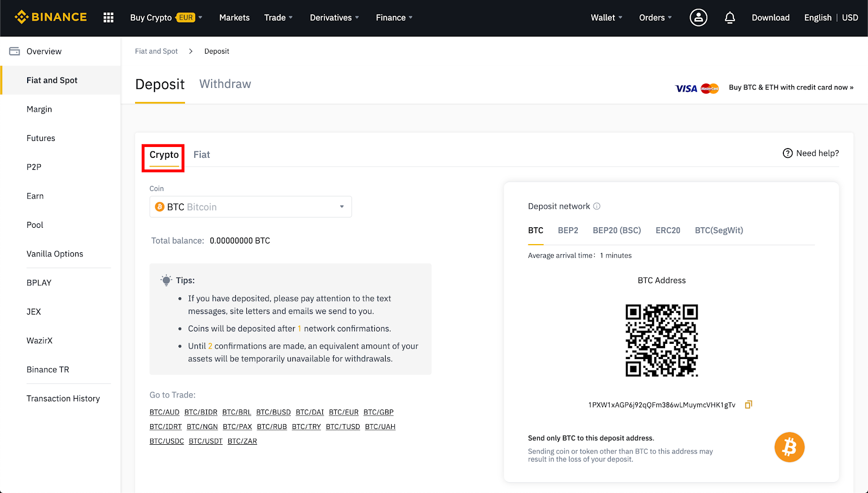Click the Binance logo
The height and width of the screenshot is (493, 868).
coord(50,17)
